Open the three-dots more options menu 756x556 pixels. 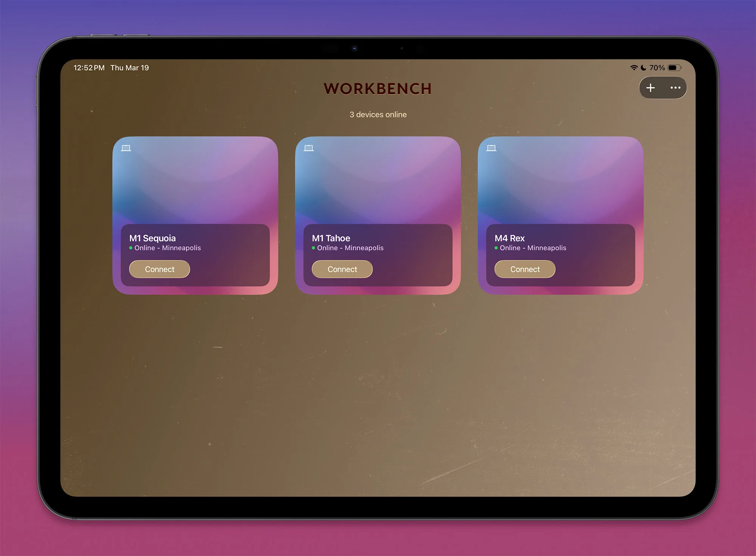coord(675,88)
